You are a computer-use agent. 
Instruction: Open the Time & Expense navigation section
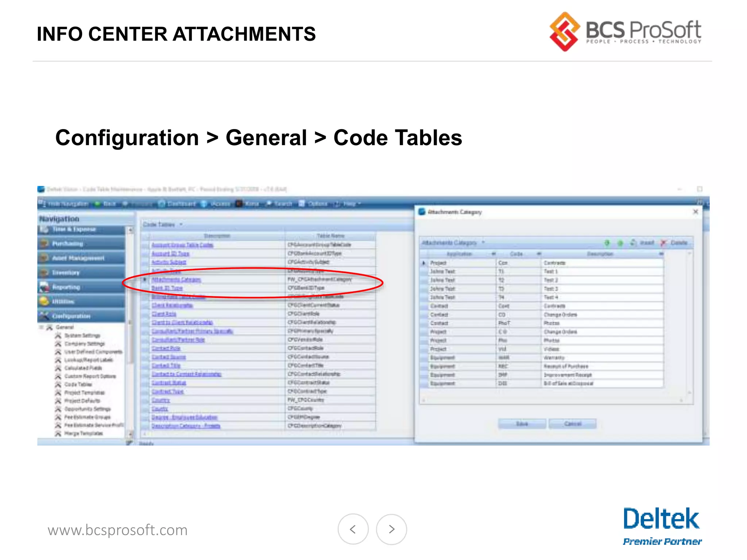click(x=81, y=229)
